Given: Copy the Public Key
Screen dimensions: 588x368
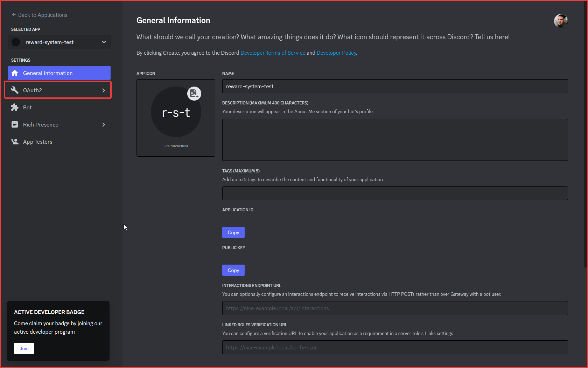Looking at the screenshot, I should (x=233, y=270).
